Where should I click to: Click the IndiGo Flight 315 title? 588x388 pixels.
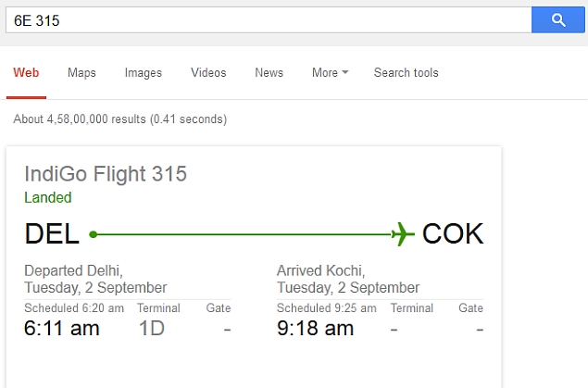[x=106, y=173]
